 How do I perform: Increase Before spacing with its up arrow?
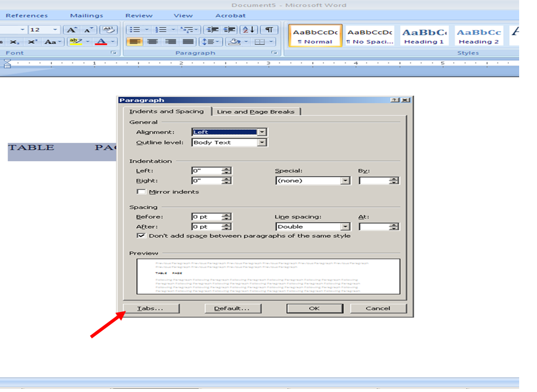(226, 214)
